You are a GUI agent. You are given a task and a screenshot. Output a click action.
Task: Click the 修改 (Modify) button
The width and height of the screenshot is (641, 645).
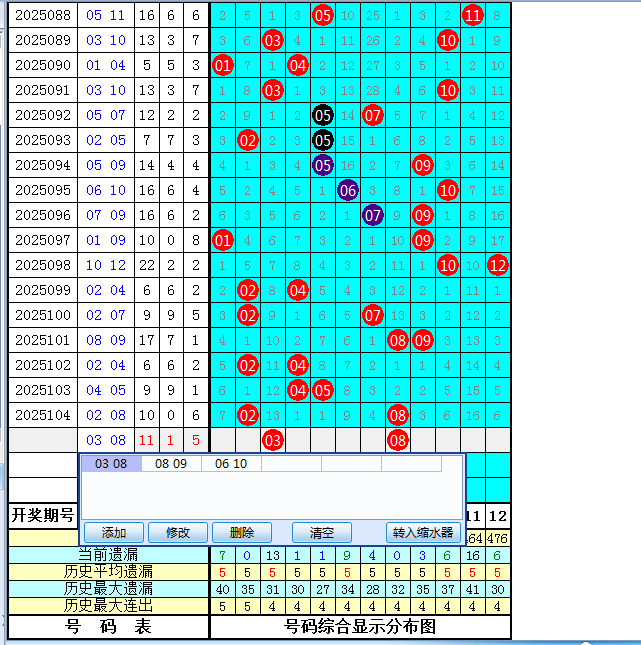[178, 533]
